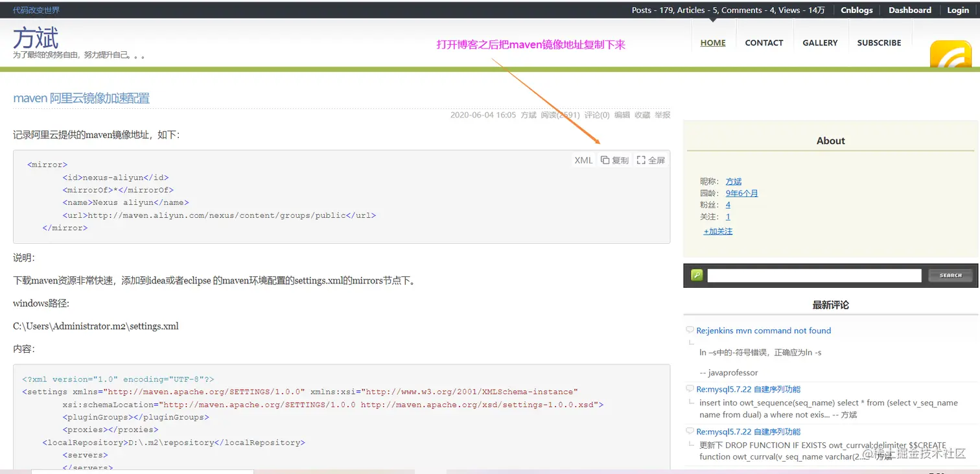
Task: Click the Posts - 179 stats text
Action: point(652,10)
